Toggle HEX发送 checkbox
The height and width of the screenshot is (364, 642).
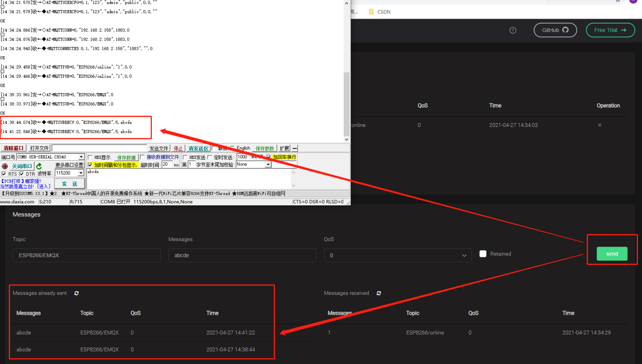click(185, 158)
